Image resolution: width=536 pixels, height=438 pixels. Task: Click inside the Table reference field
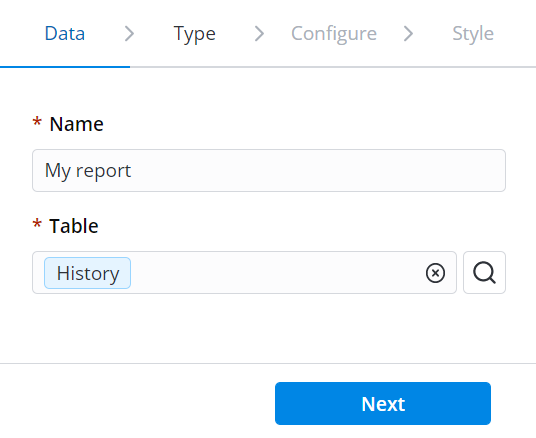tap(244, 273)
